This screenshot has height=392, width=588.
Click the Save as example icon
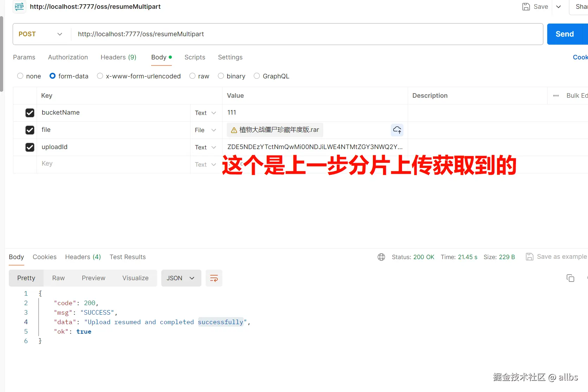(529, 257)
